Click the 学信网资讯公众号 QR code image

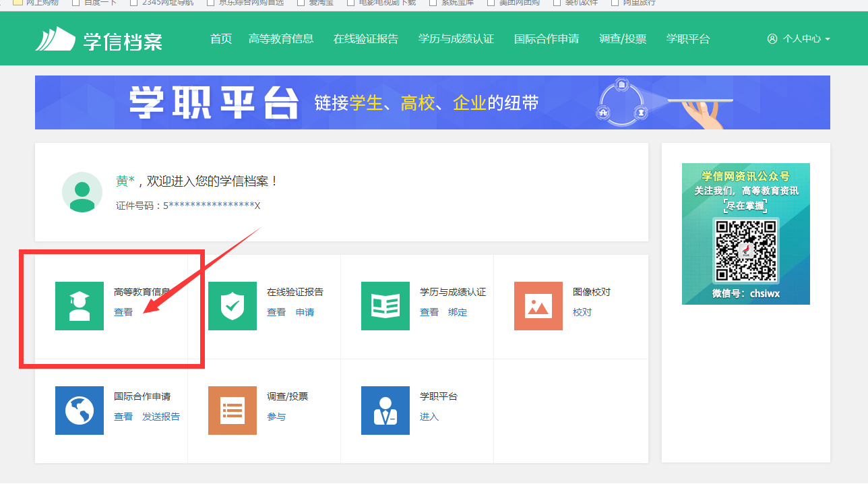click(746, 251)
